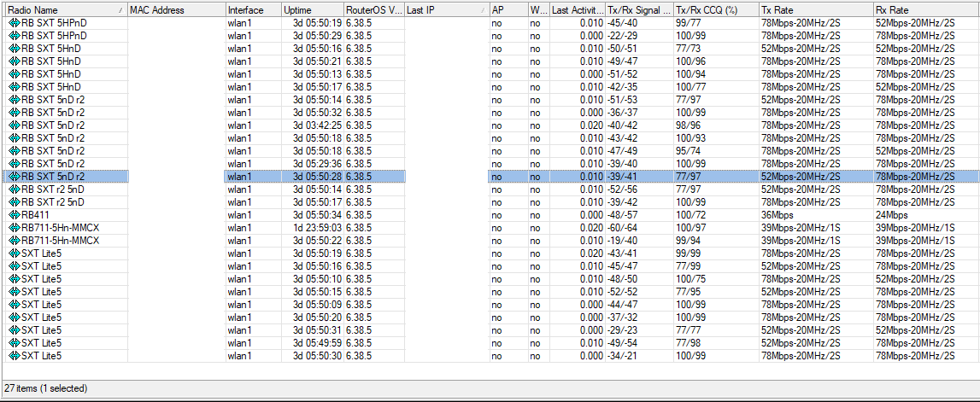Click CCQ value 98/96

[688, 125]
